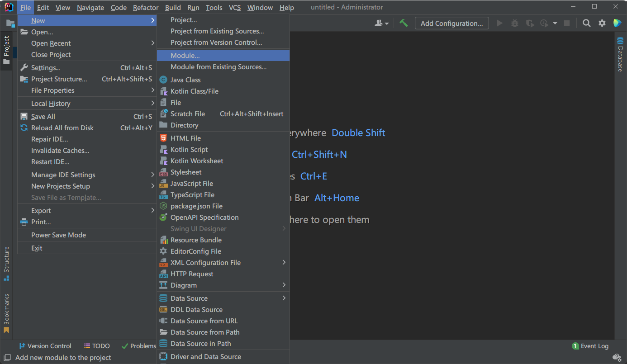Image resolution: width=627 pixels, height=364 pixels.
Task: Open the Version Control tool window
Action: (45, 346)
